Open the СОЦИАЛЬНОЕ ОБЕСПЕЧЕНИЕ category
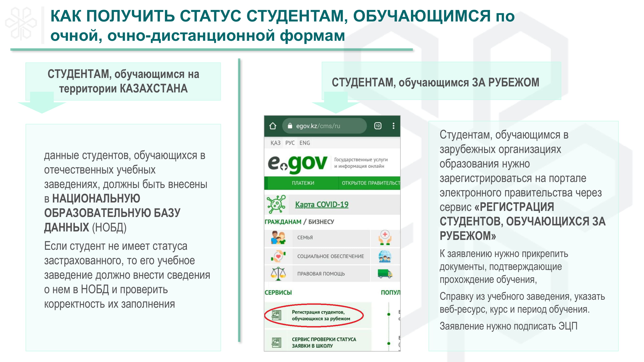Image resolution: width=644 pixels, height=362 pixels. 330,256
